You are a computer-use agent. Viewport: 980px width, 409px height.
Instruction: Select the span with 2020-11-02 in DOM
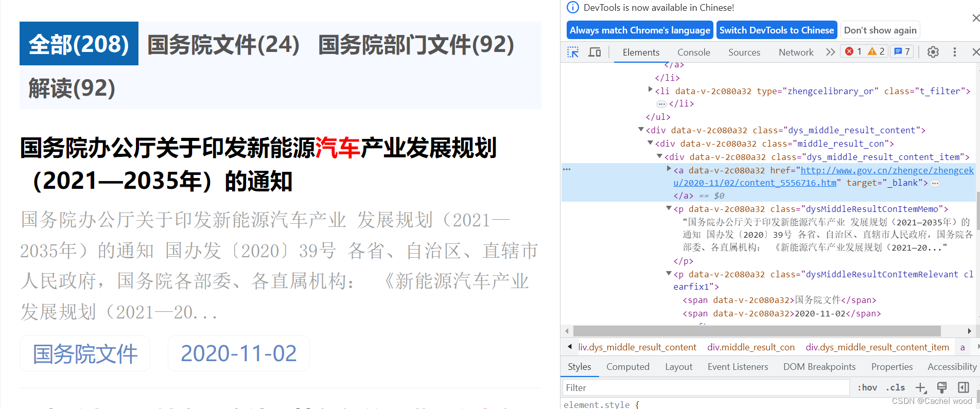tap(781, 313)
